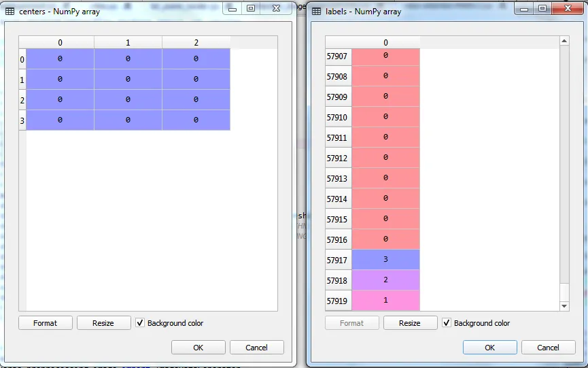Select row header 57912 in labels
The width and height of the screenshot is (588, 368).
[339, 158]
